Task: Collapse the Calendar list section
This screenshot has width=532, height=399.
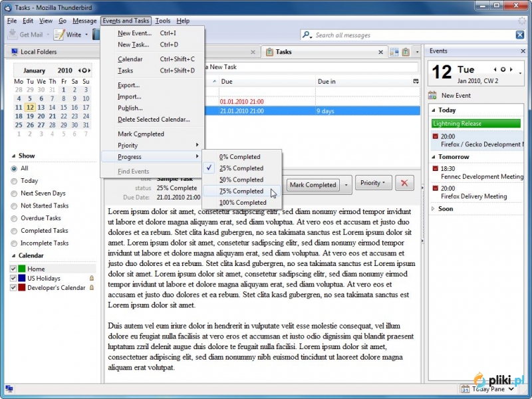Action: pyautogui.click(x=13, y=255)
